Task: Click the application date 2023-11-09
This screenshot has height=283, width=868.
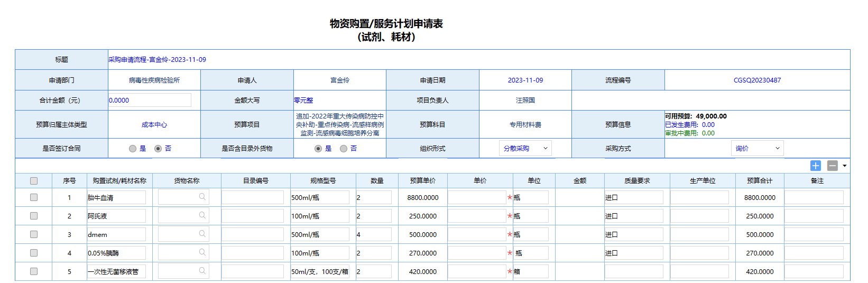Action: click(525, 80)
